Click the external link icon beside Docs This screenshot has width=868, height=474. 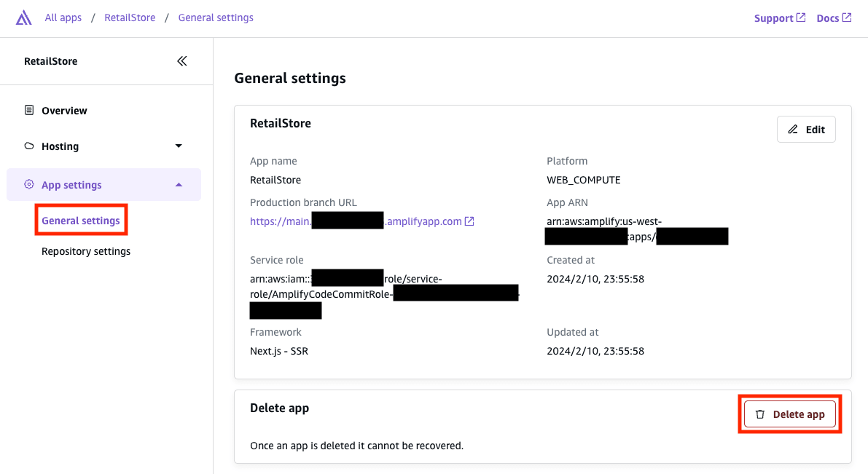click(x=847, y=17)
